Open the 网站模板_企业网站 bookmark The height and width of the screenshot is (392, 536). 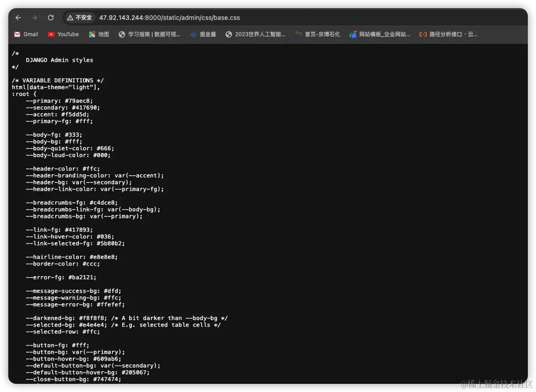[x=379, y=34]
